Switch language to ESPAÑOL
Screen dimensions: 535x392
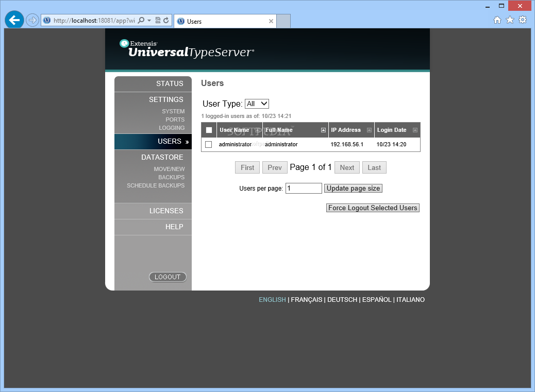pos(377,300)
